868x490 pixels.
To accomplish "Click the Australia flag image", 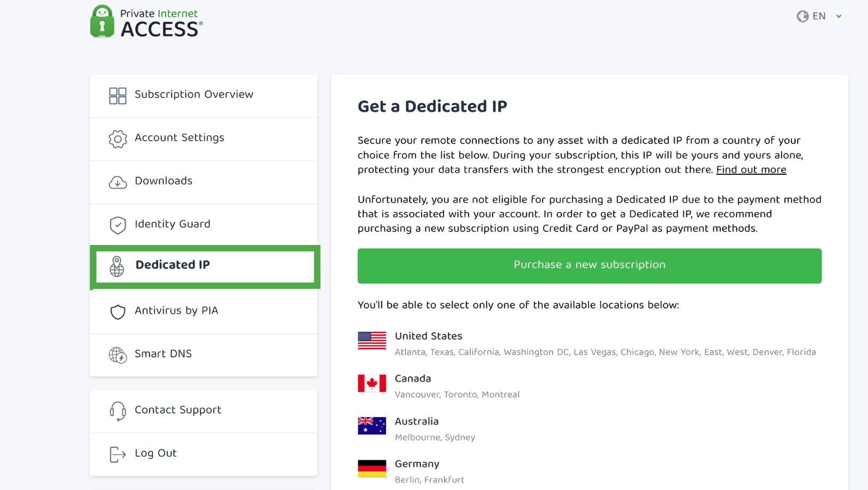I will (x=372, y=426).
